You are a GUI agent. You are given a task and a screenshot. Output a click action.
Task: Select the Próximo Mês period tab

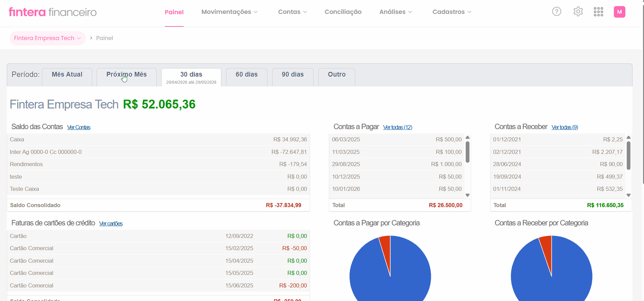coord(126,77)
